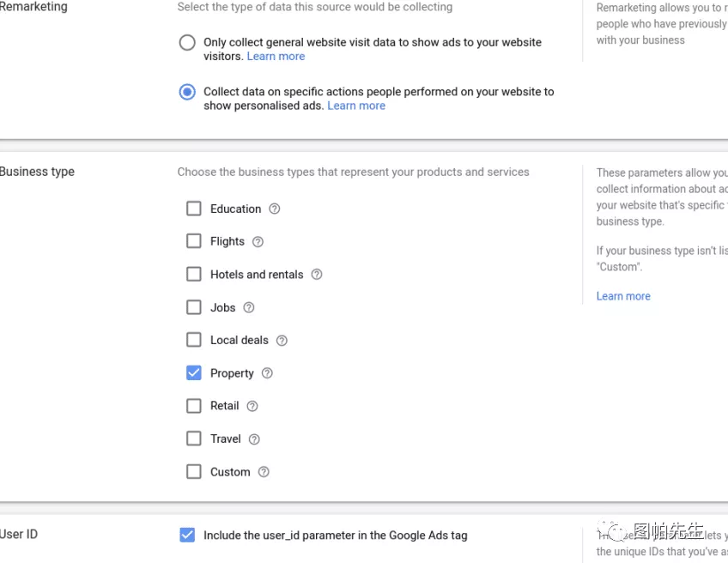This screenshot has height=563, width=728.
Task: Open help icon next to Education
Action: pos(275,209)
